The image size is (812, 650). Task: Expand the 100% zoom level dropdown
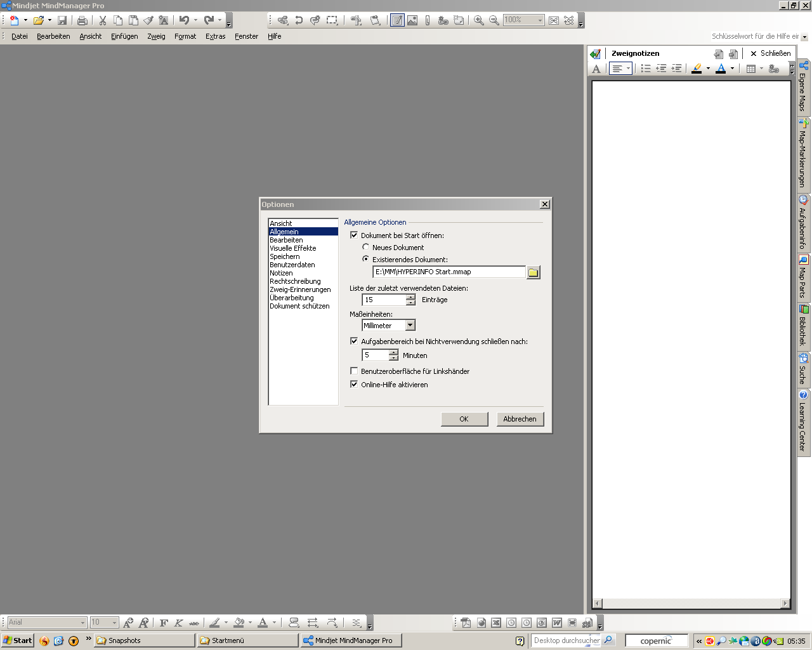tap(540, 20)
